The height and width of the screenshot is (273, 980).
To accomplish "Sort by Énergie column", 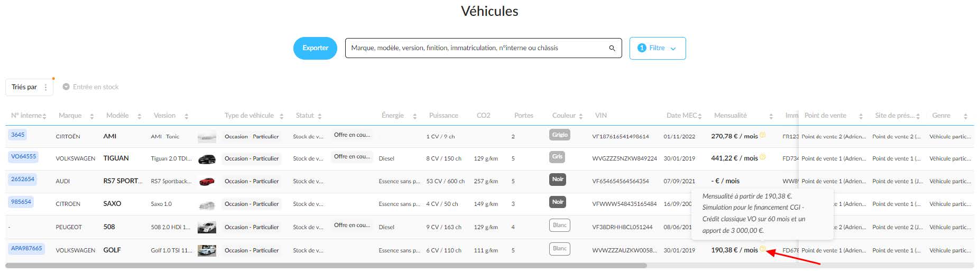I will [415, 116].
